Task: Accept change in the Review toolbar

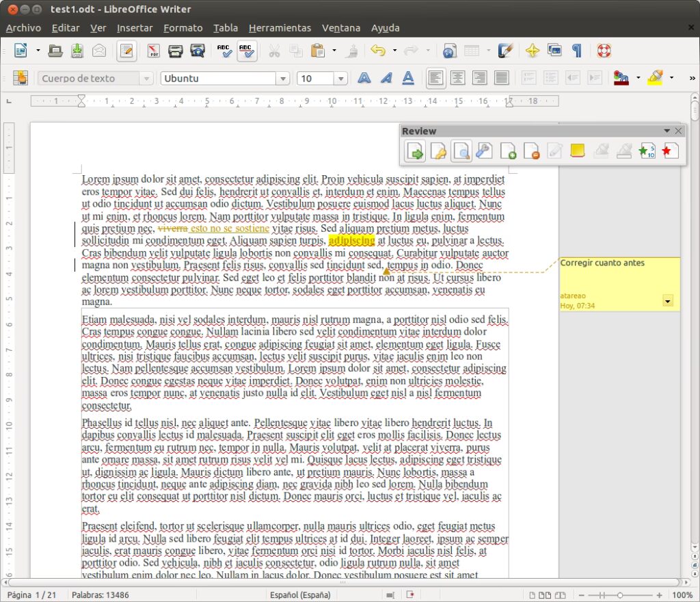Action: point(508,151)
